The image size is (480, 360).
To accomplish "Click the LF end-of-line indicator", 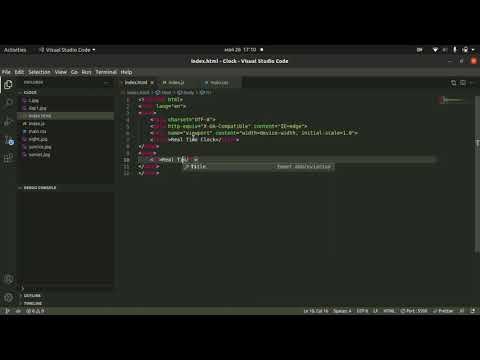I will [x=375, y=311].
